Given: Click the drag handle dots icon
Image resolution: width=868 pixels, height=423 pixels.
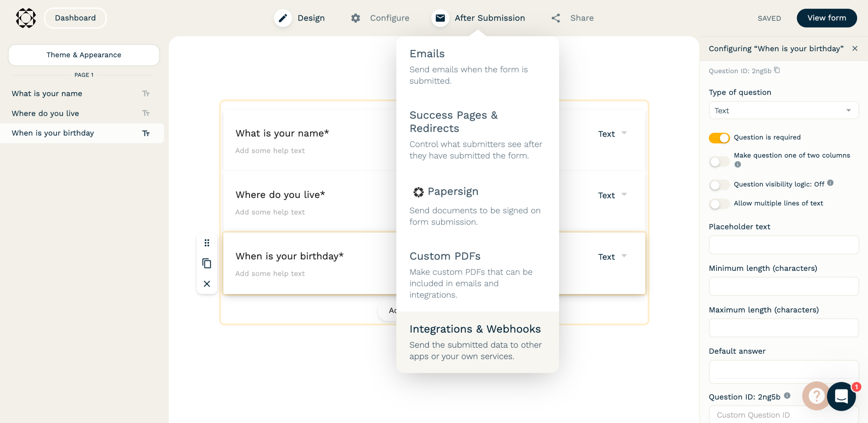Looking at the screenshot, I should [207, 243].
